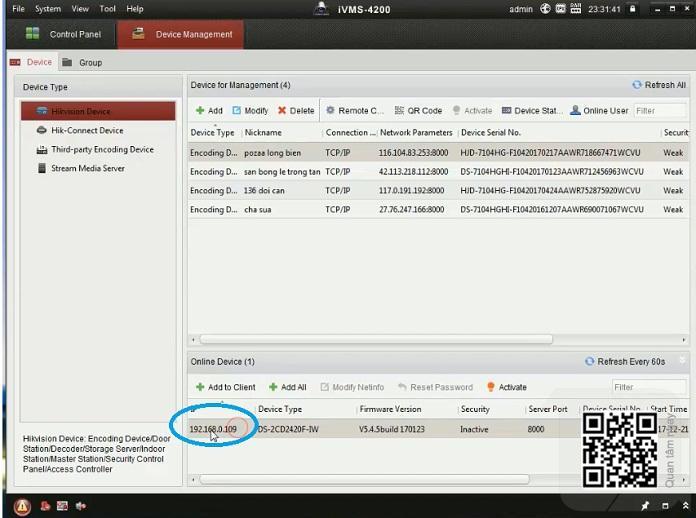696x518 pixels.
Task: Pin the bottom alarm panel
Action: tap(646, 506)
